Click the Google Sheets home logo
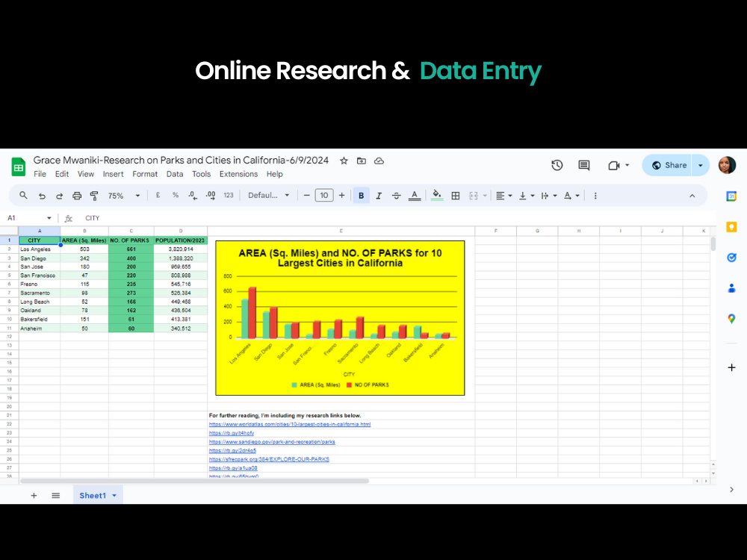Image resolution: width=747 pixels, height=560 pixels. [x=19, y=167]
